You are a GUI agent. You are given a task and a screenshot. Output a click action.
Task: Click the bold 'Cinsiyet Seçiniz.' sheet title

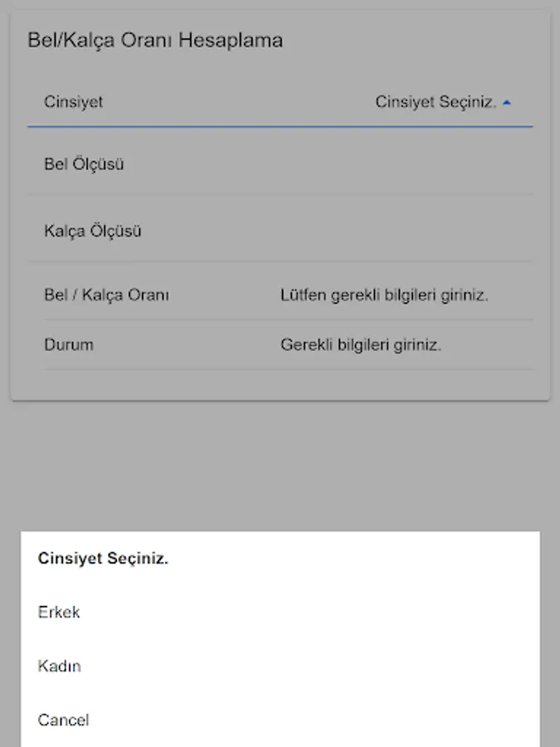click(x=103, y=559)
